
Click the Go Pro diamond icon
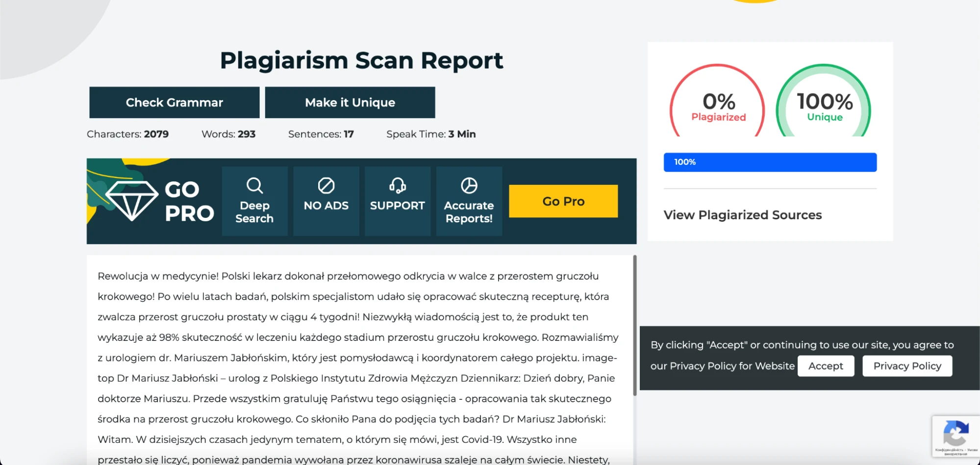pyautogui.click(x=131, y=201)
